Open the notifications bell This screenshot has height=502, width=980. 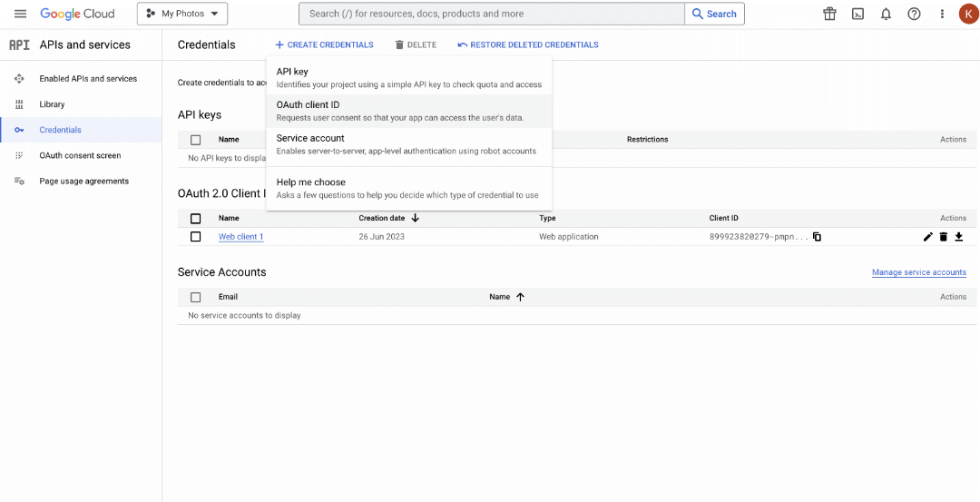pyautogui.click(x=886, y=14)
